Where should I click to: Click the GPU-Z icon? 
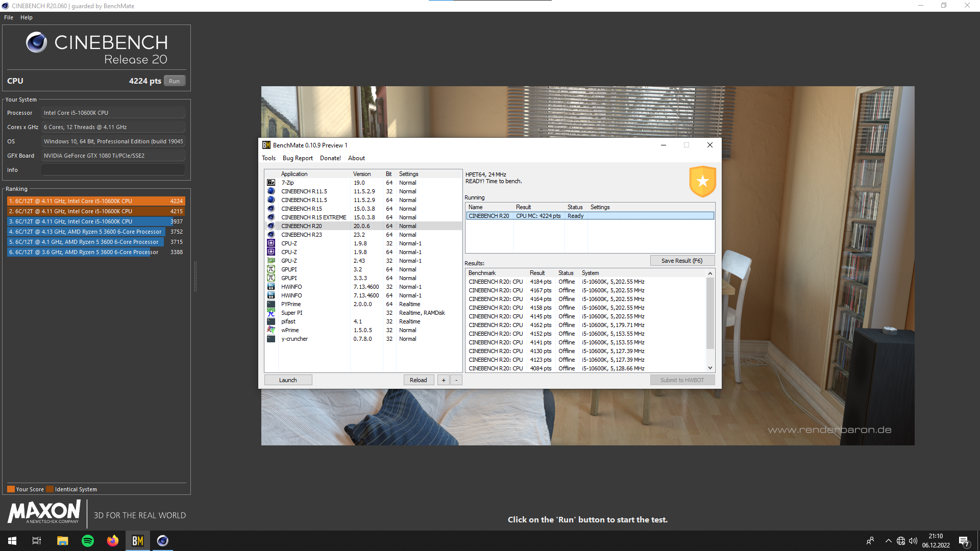point(271,261)
